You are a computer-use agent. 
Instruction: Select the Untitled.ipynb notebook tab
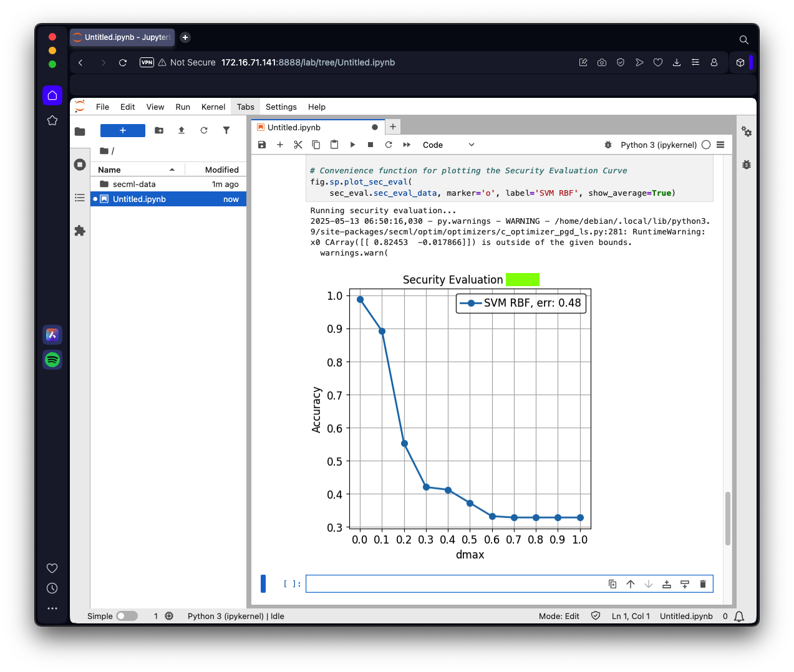(x=294, y=127)
